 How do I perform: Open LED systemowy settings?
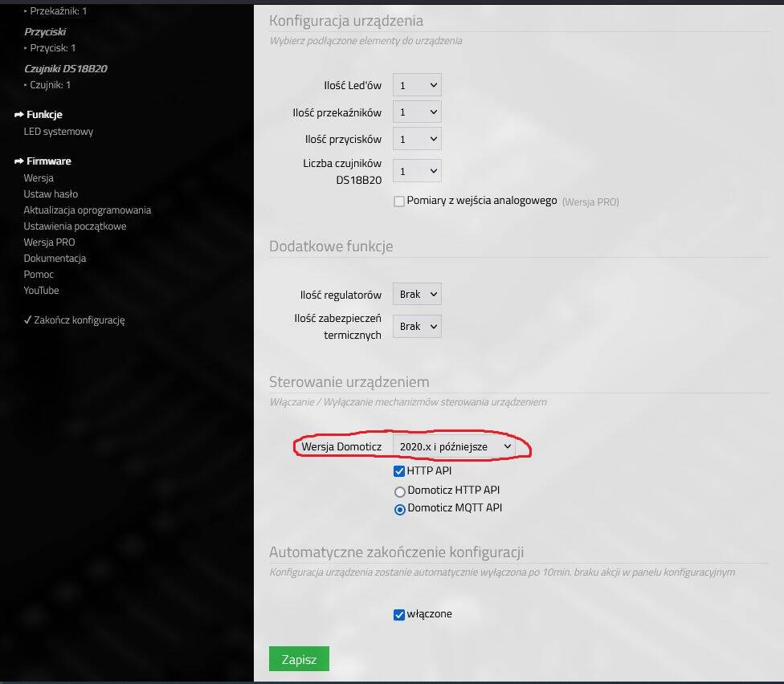(x=59, y=132)
